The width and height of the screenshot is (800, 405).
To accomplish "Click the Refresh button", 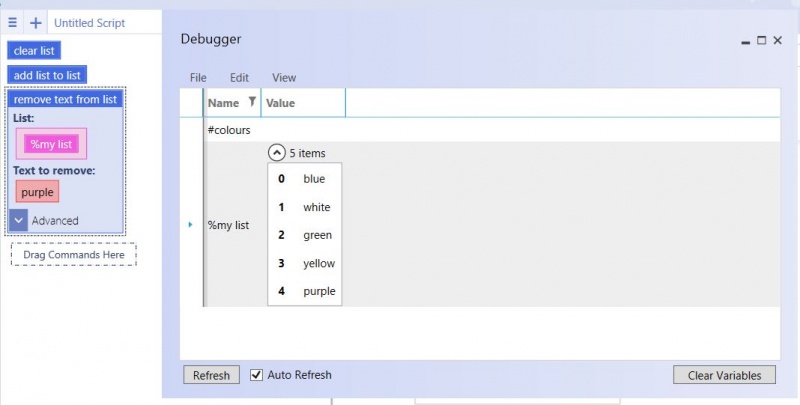I will click(211, 375).
